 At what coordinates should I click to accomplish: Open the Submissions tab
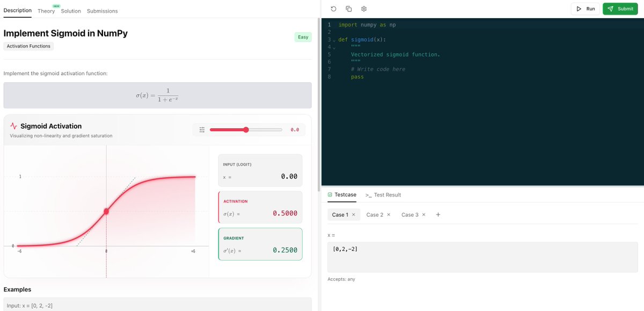tap(102, 11)
